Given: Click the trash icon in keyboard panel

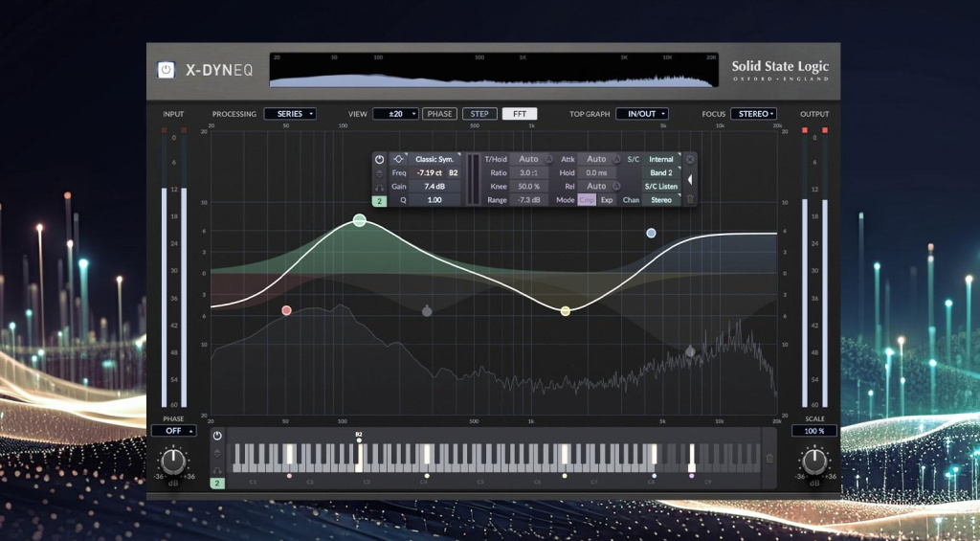Looking at the screenshot, I should coord(769,459).
